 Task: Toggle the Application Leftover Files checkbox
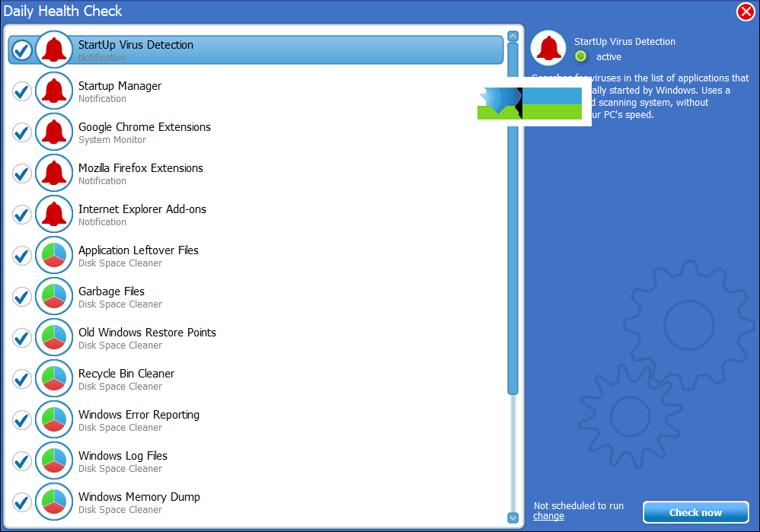tap(22, 256)
